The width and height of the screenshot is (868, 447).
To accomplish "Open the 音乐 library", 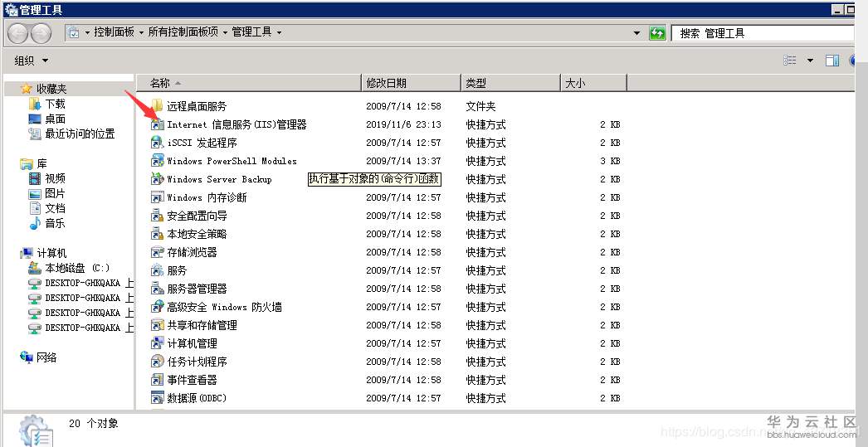I will tap(55, 223).
